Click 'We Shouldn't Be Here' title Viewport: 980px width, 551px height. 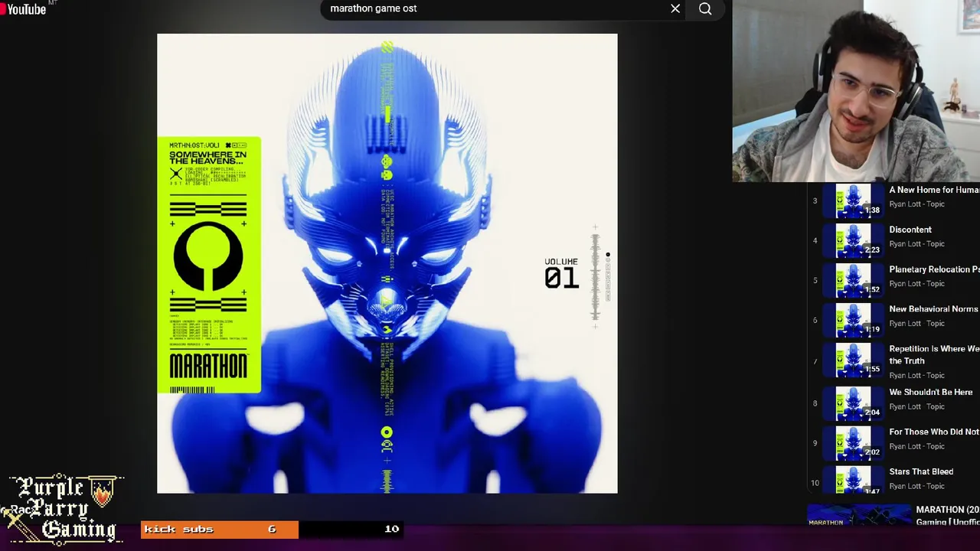[931, 392]
